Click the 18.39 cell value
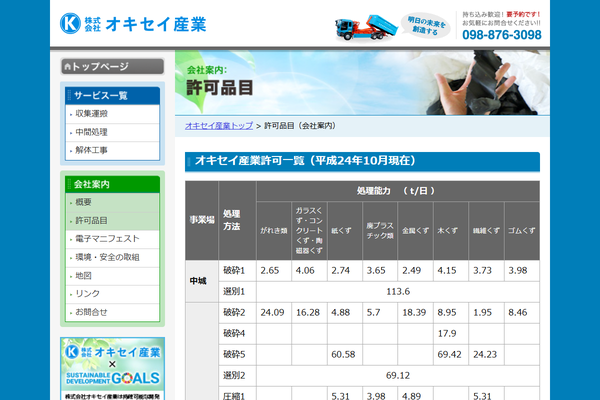 pos(414,313)
